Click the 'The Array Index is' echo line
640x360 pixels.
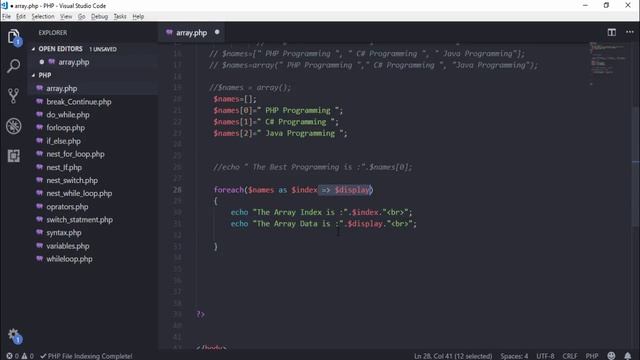coord(321,212)
